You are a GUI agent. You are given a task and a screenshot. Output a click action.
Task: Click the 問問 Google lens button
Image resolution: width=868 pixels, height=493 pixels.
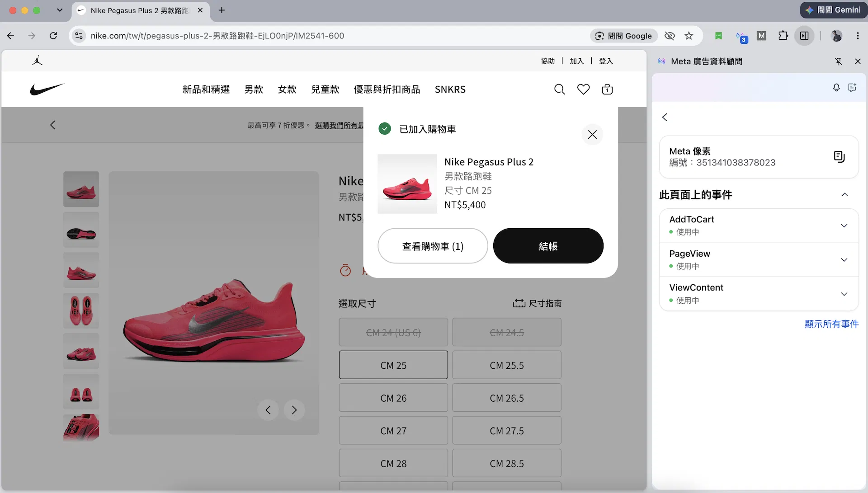tap(623, 36)
